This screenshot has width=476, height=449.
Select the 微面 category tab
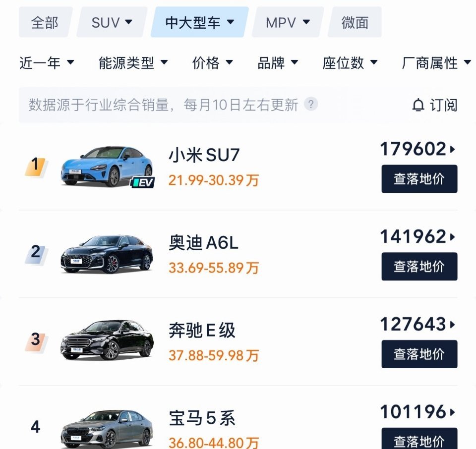355,22
